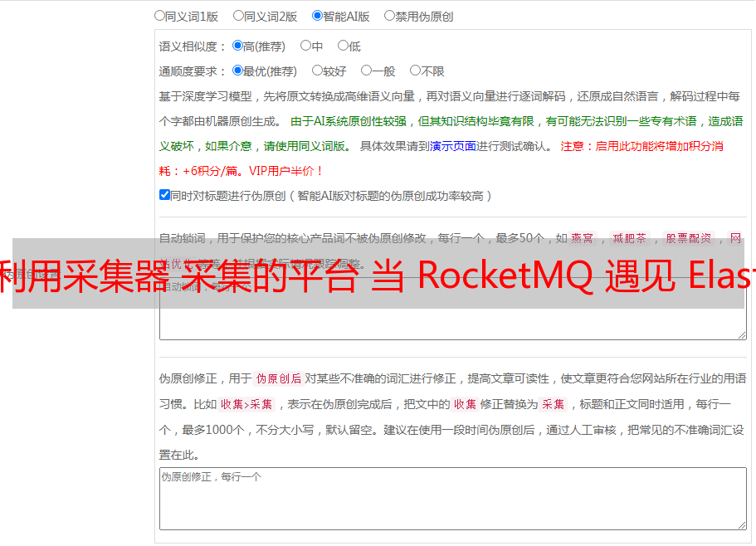Open the 演示页面 link
The image size is (756, 546).
point(453,146)
